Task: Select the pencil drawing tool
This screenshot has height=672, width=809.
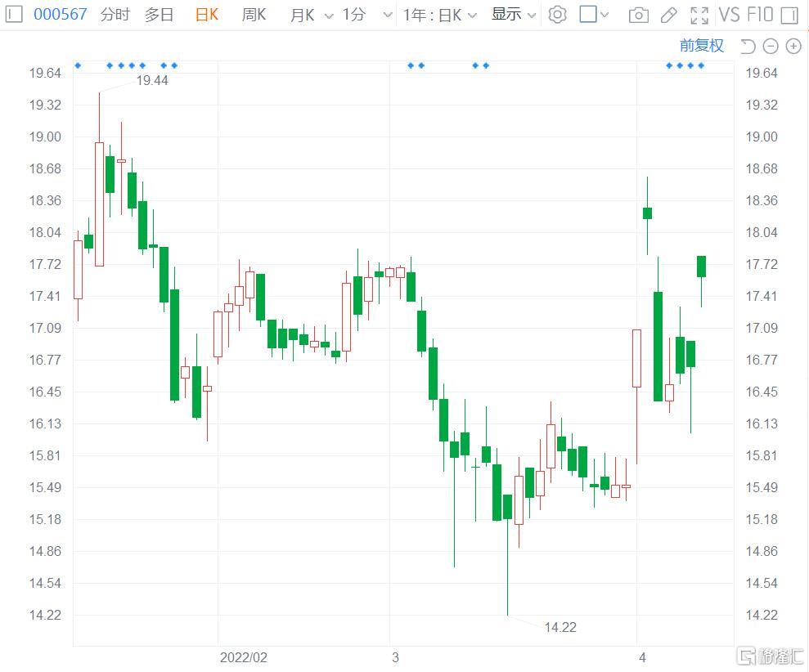Action: pos(668,15)
